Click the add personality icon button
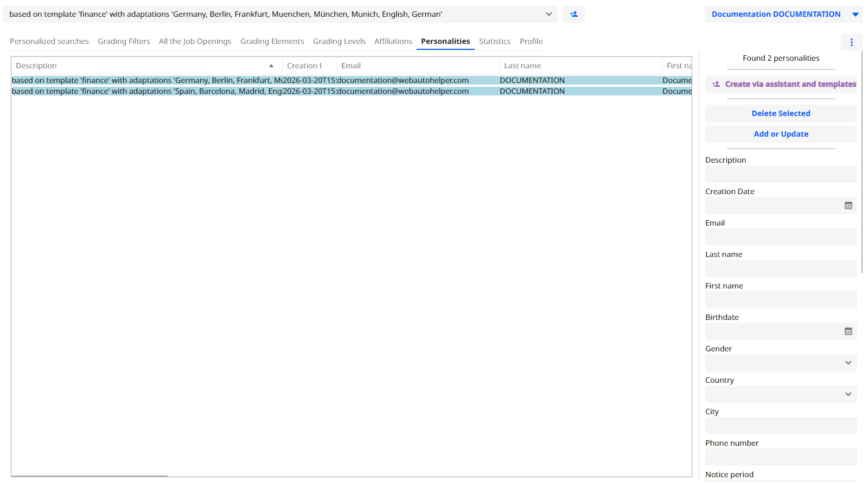The height and width of the screenshot is (488, 868). (x=573, y=14)
